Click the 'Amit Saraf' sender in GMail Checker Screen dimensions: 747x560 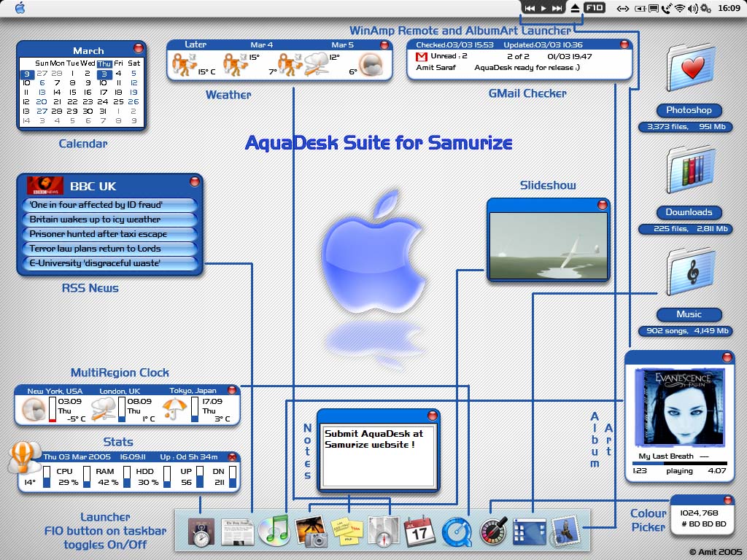point(436,68)
